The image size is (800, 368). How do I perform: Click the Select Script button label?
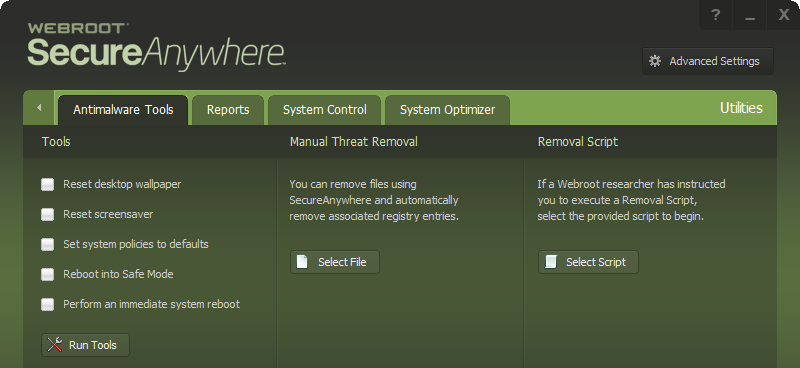[x=595, y=262]
